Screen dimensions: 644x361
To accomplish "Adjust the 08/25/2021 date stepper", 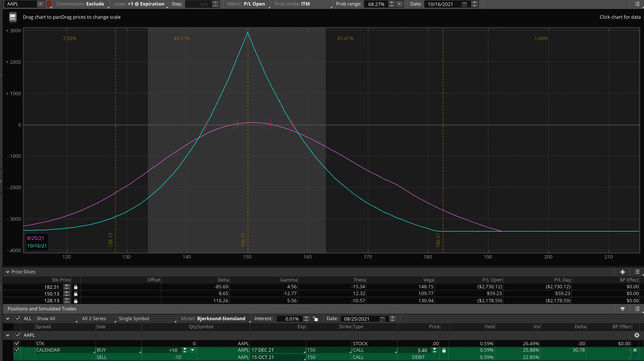I will pyautogui.click(x=393, y=319).
